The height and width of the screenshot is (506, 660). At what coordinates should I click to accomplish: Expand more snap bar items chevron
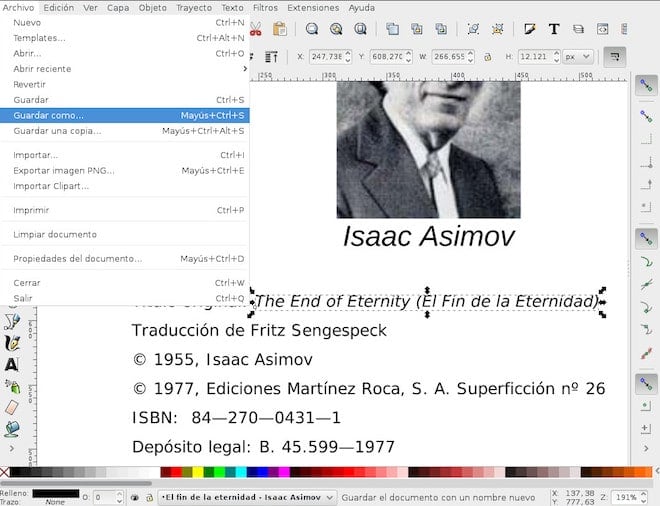point(646,449)
